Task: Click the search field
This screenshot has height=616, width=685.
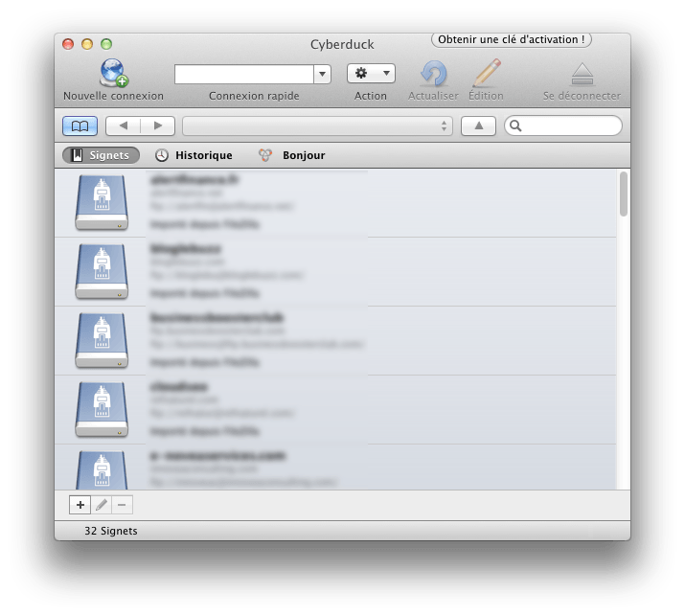Action: (563, 125)
